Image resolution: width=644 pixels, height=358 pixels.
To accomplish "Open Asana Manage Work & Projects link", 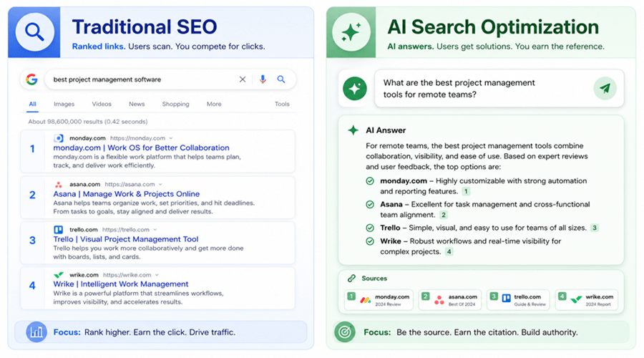I will 127,194.
